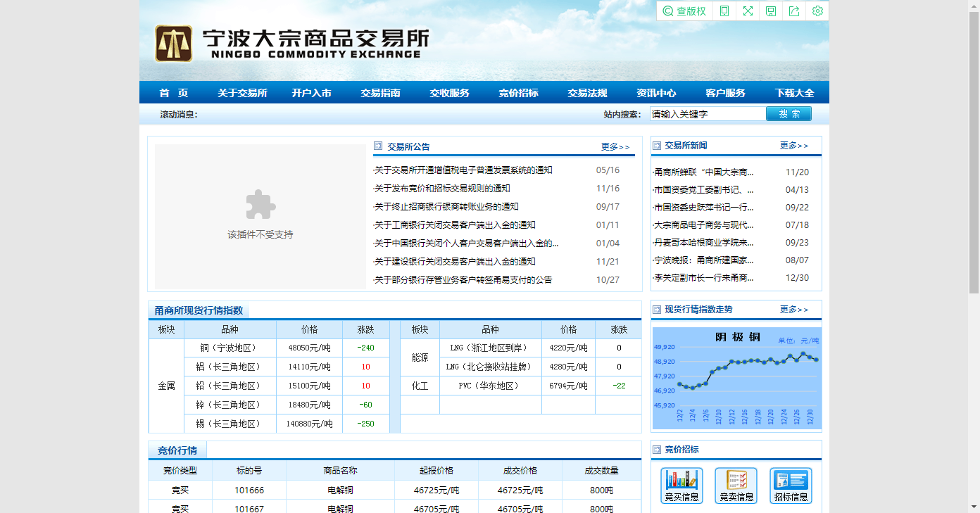
Task: Open news 李关定副市长一行来甬商
Action: tap(704, 278)
